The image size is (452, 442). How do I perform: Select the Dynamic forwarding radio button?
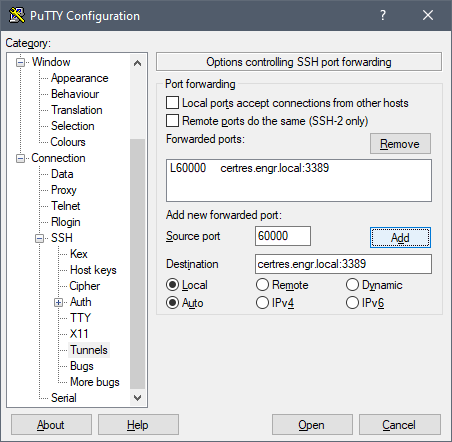pyautogui.click(x=352, y=285)
